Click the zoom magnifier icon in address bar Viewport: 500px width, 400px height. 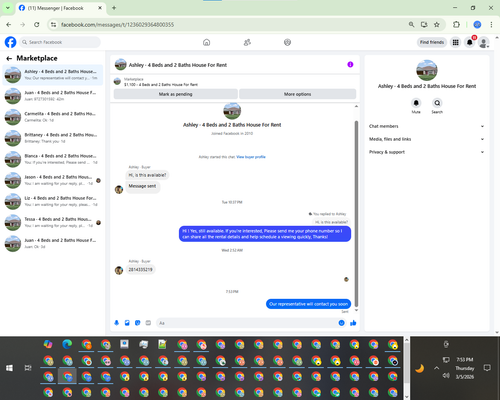(412, 25)
